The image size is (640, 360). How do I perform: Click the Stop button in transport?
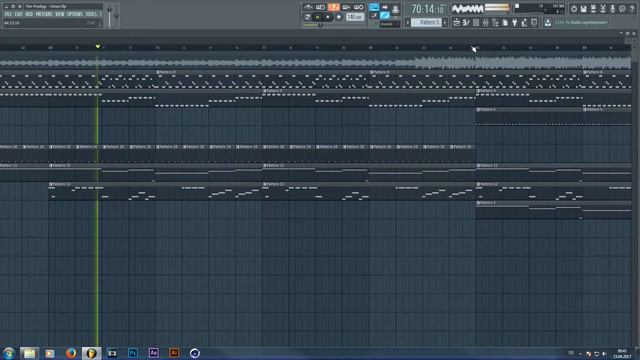pos(327,17)
